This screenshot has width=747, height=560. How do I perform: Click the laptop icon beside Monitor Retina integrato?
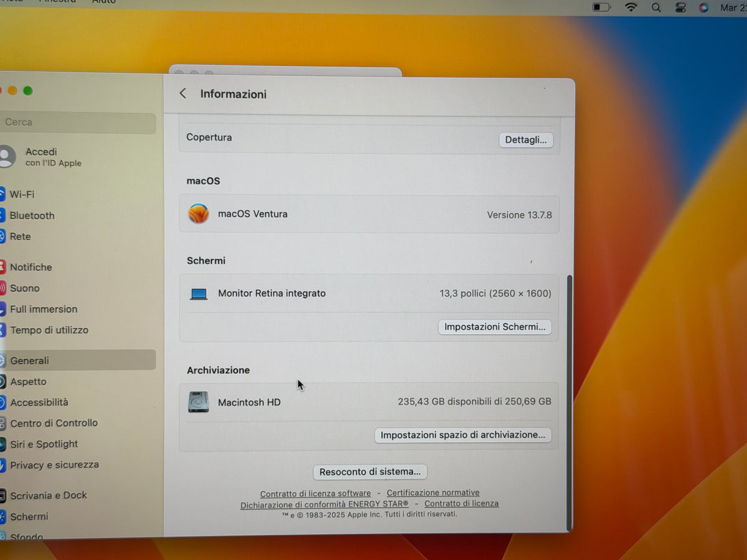click(199, 294)
